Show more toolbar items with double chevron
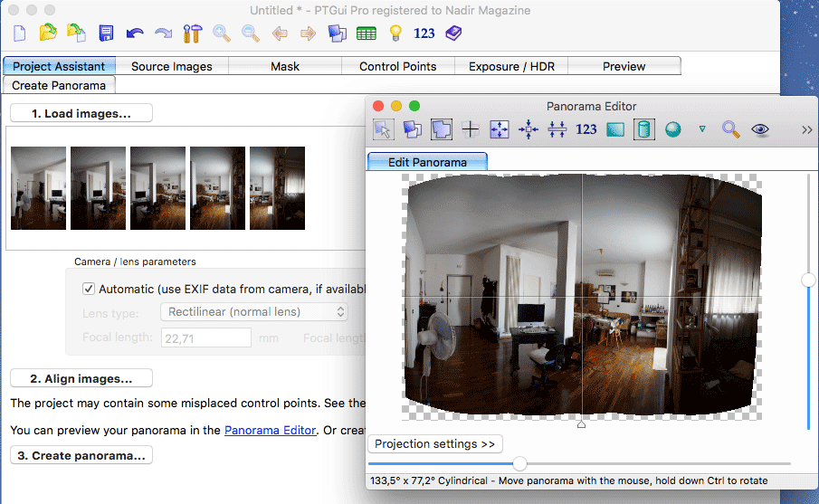Image resolution: width=819 pixels, height=504 pixels. [x=807, y=130]
